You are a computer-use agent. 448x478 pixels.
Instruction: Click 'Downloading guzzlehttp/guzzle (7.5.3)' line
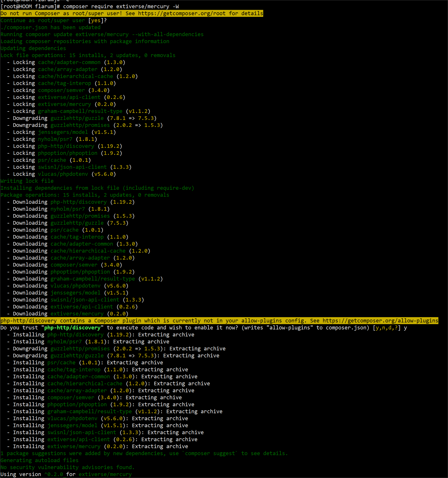click(x=68, y=223)
